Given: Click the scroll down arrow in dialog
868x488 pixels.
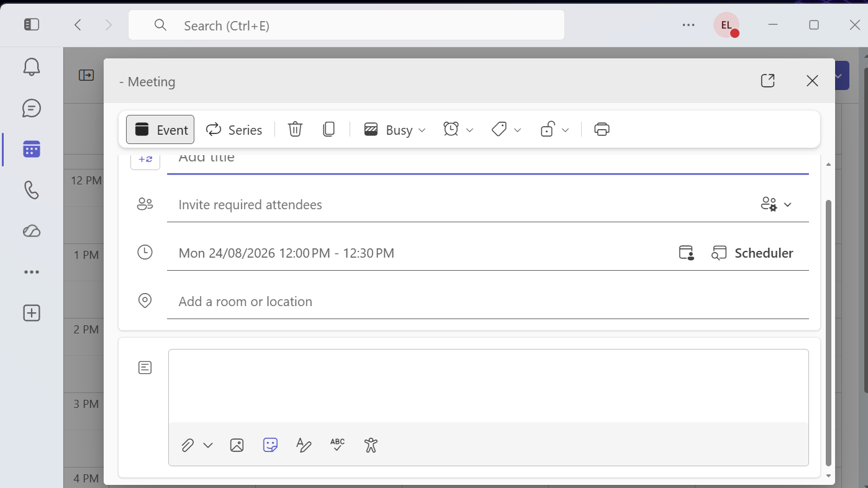Looking at the screenshot, I should click(828, 476).
